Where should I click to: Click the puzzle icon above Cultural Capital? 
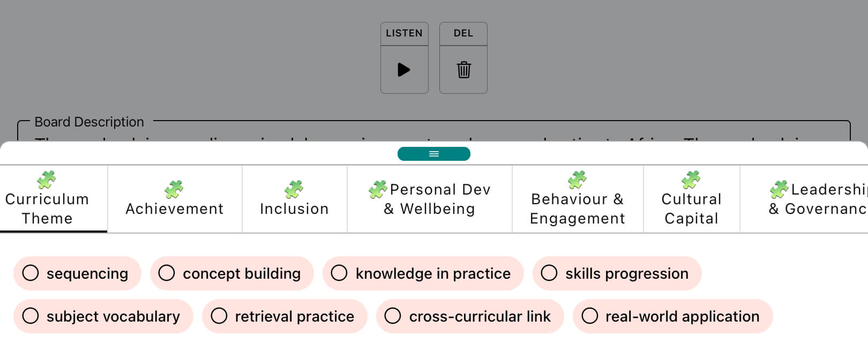691,179
